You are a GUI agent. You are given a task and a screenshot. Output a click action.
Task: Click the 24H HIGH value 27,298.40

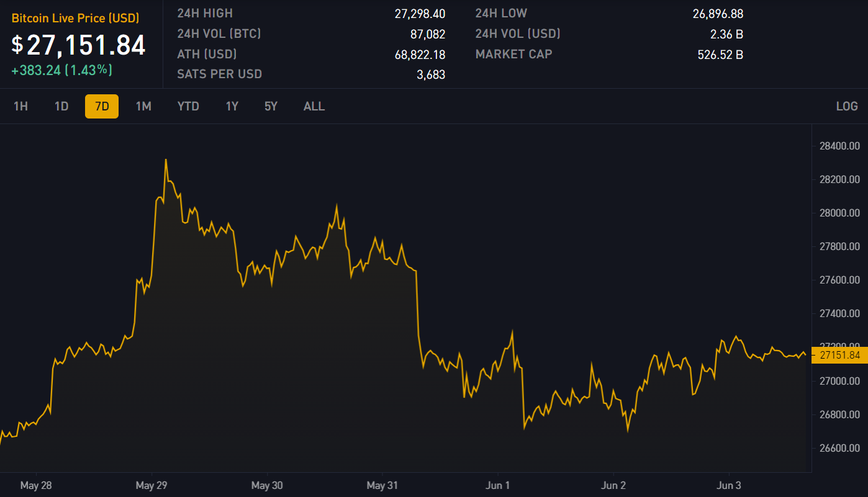point(420,14)
